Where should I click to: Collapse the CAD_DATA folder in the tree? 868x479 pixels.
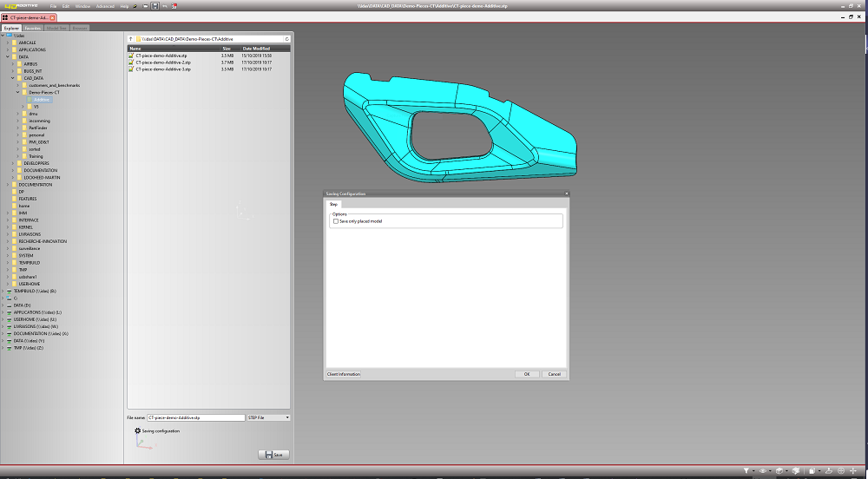(x=13, y=78)
